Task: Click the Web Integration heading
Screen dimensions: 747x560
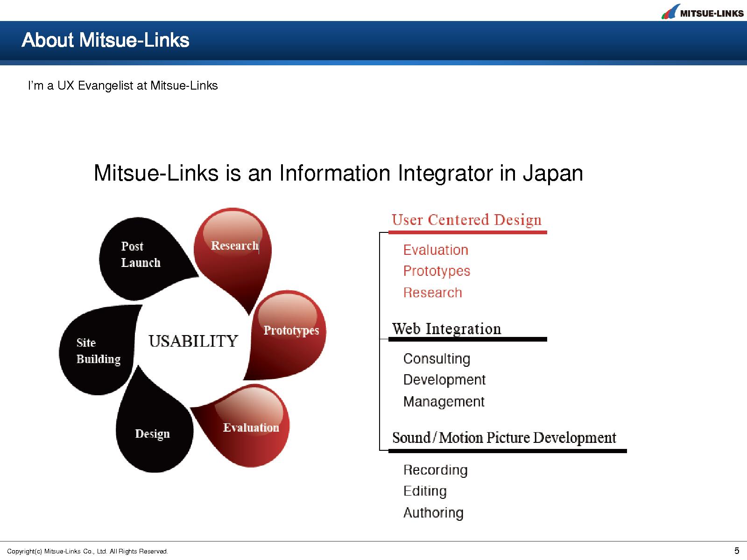Action: [x=446, y=329]
